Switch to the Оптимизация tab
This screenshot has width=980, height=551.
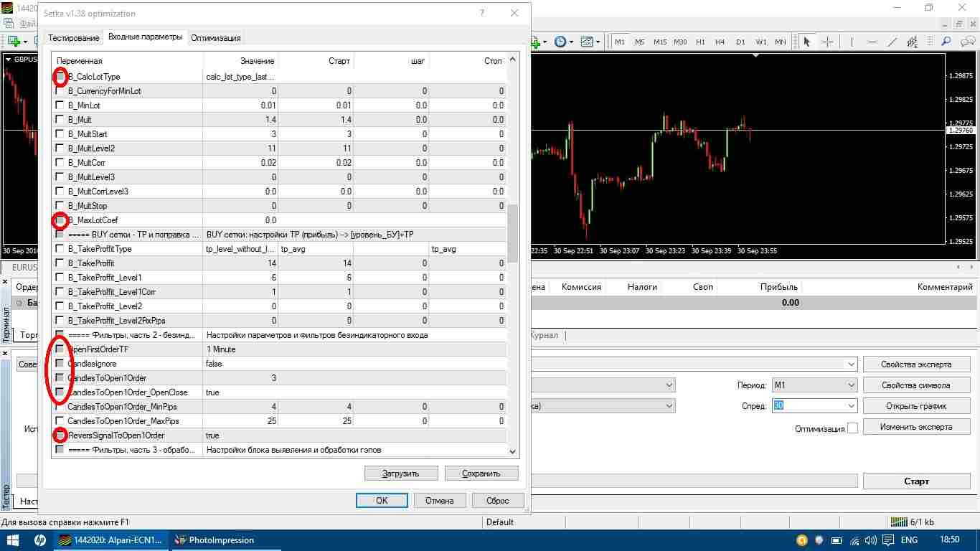tap(216, 38)
